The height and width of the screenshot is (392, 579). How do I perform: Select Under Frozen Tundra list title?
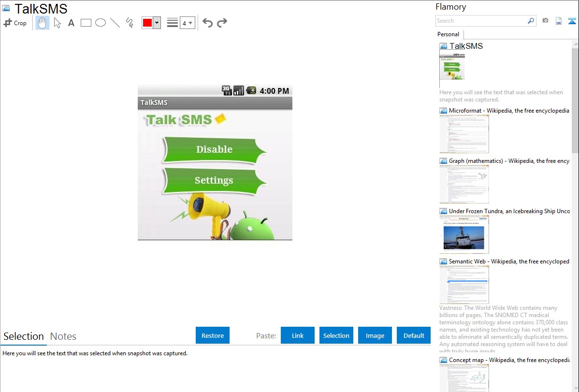509,211
